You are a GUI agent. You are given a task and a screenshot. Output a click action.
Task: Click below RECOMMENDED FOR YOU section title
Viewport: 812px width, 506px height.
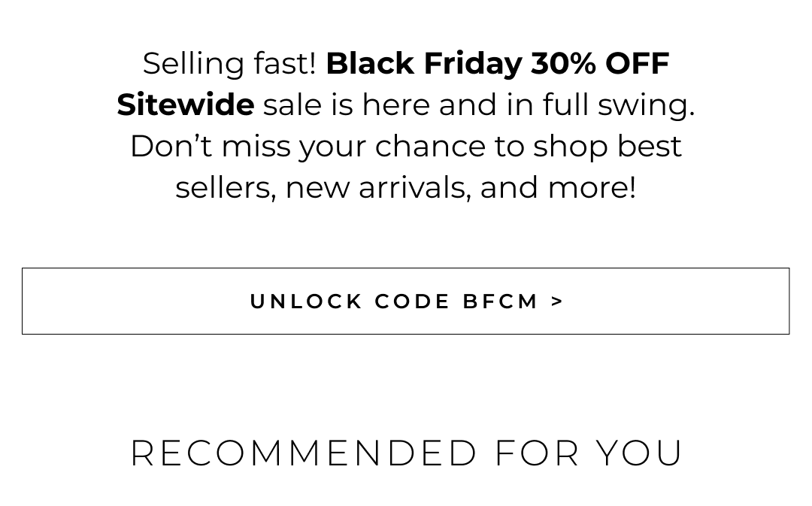[x=406, y=489]
